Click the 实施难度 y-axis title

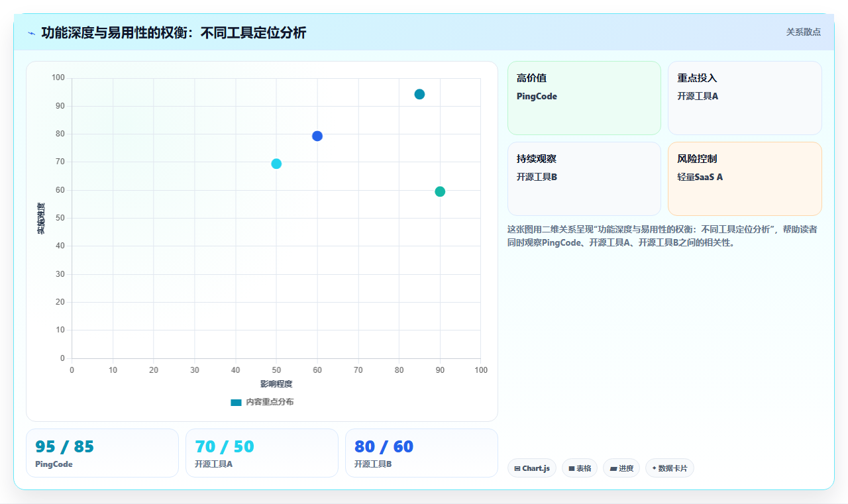click(41, 219)
